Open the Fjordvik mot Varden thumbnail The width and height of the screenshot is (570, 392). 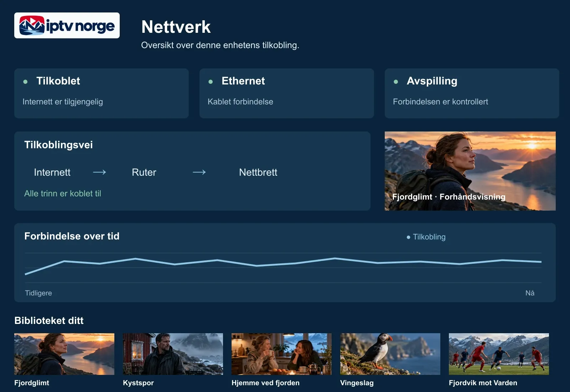499,354
